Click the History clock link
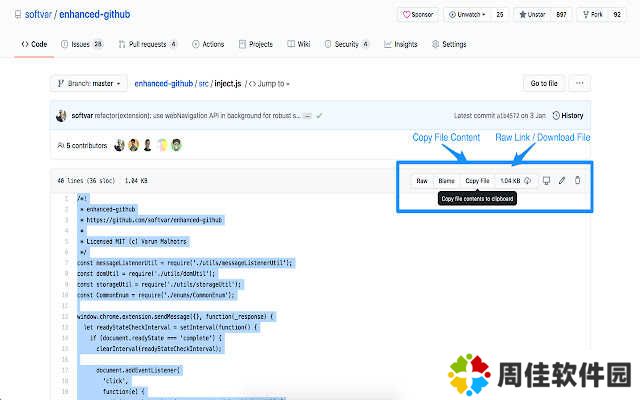Image resolution: width=640 pixels, height=400 pixels. [567, 115]
